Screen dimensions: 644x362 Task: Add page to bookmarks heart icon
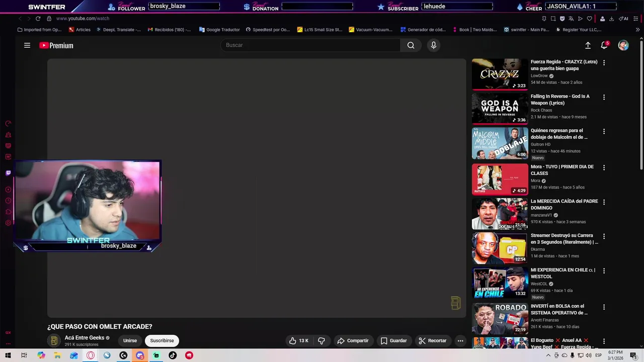(589, 19)
